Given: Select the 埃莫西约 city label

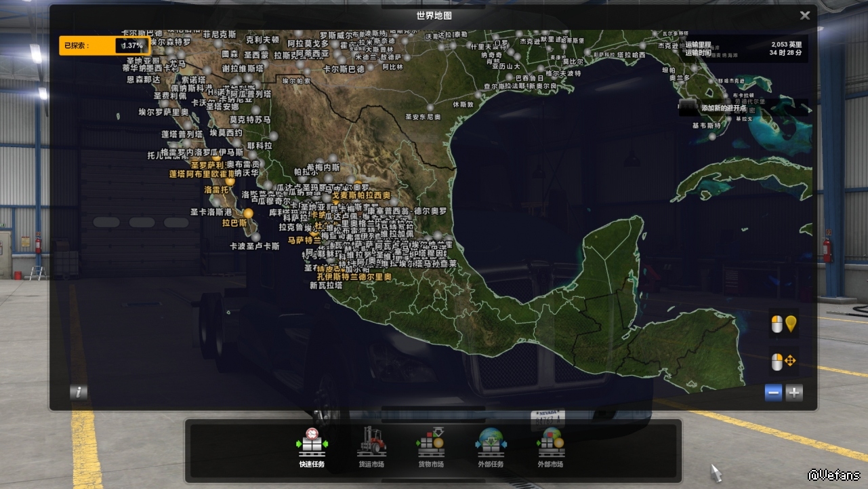Looking at the screenshot, I should (x=226, y=133).
